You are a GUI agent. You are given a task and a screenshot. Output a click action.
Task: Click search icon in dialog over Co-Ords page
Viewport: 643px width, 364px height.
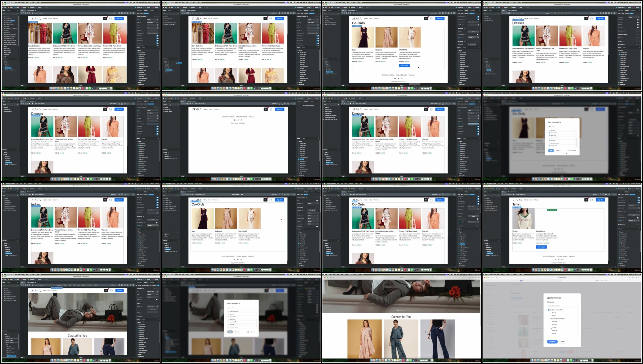[x=554, y=127]
